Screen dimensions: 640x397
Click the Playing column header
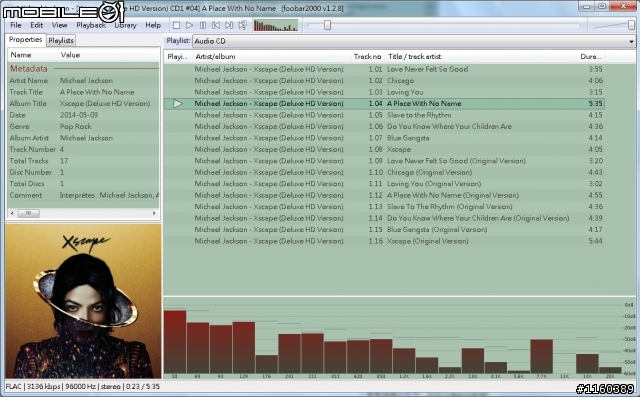(x=178, y=57)
